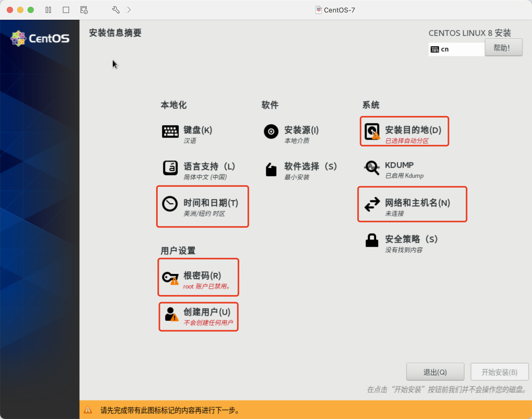Open the KDUMP magnifier icon
The image size is (532, 419).
pos(372,168)
